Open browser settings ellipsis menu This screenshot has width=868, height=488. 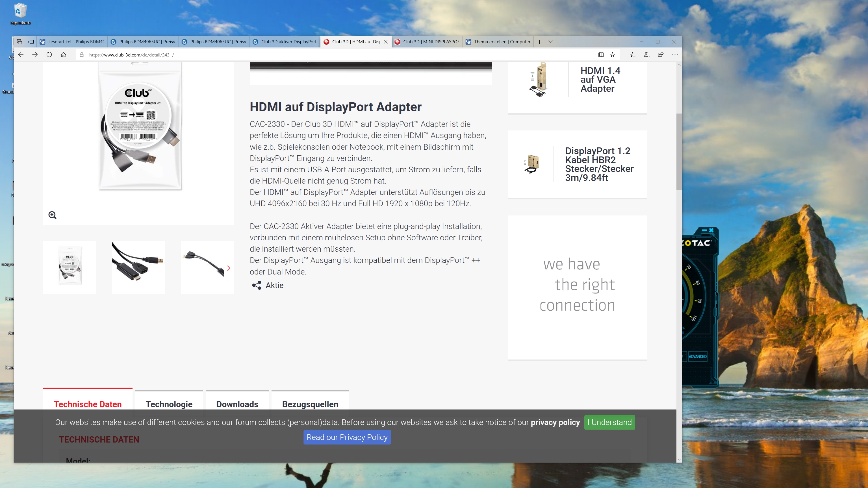pyautogui.click(x=674, y=55)
